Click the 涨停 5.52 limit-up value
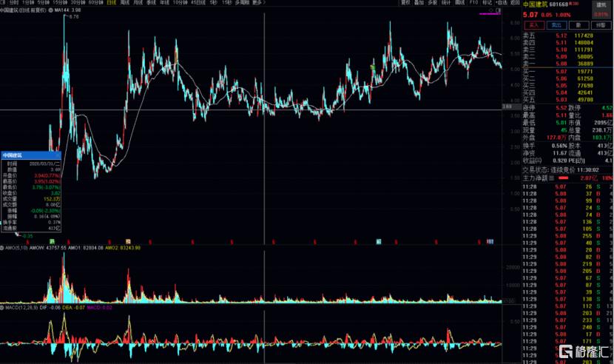614x364 pixels. (x=561, y=108)
